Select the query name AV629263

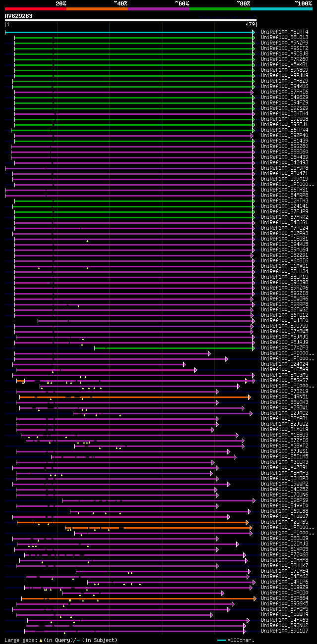[x=19, y=16]
